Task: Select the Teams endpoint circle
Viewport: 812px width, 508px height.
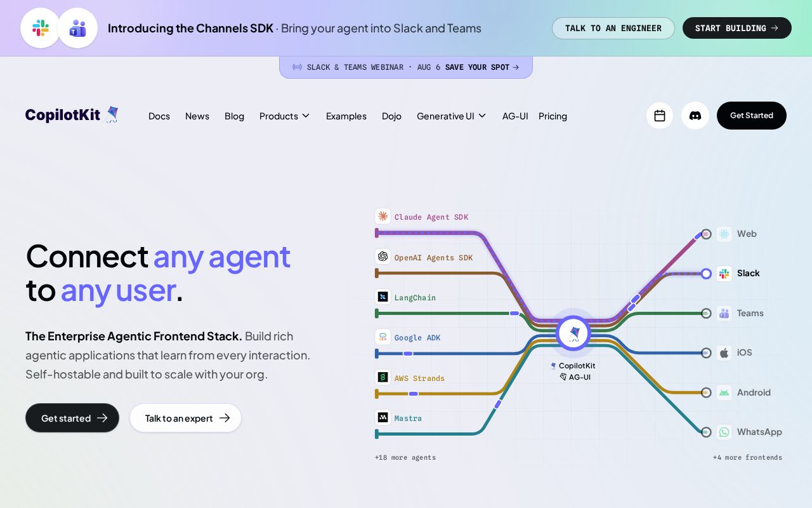Action: tap(706, 313)
